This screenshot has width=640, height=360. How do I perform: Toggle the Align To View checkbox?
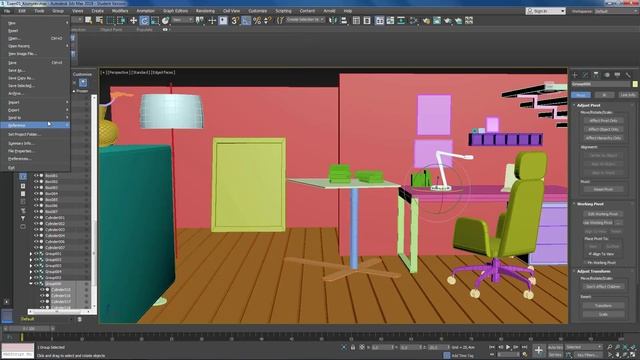pyautogui.click(x=590, y=254)
